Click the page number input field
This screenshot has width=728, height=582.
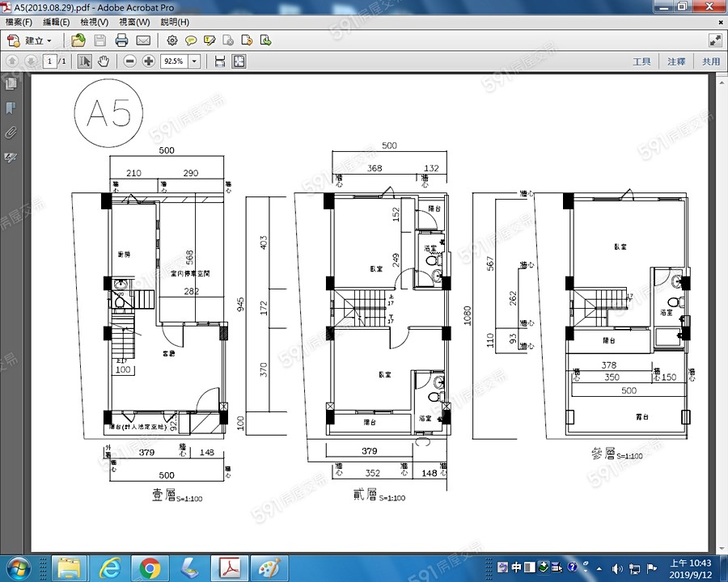tap(49, 61)
